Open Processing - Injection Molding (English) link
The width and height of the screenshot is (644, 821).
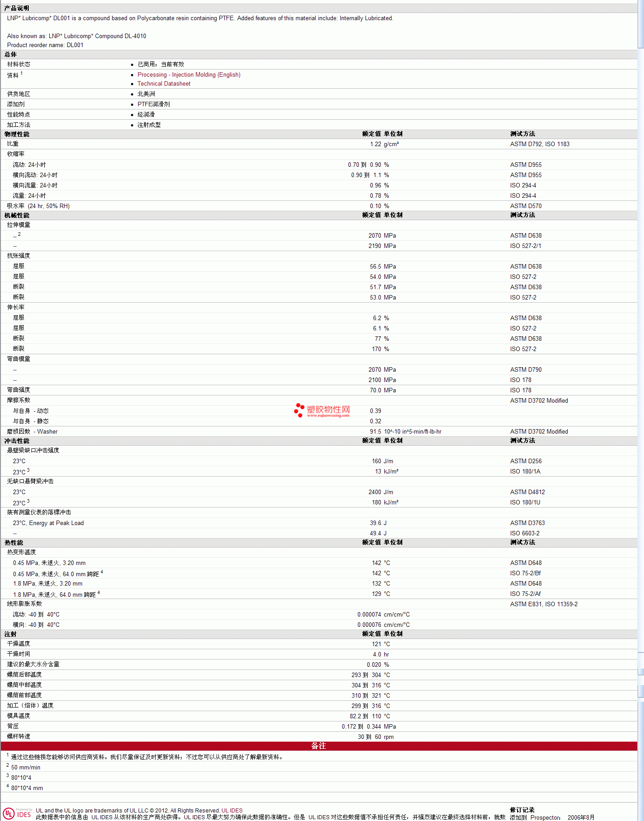[x=189, y=75]
